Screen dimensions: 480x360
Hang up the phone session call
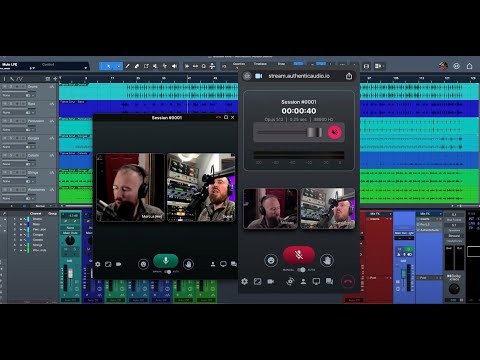coord(348,282)
